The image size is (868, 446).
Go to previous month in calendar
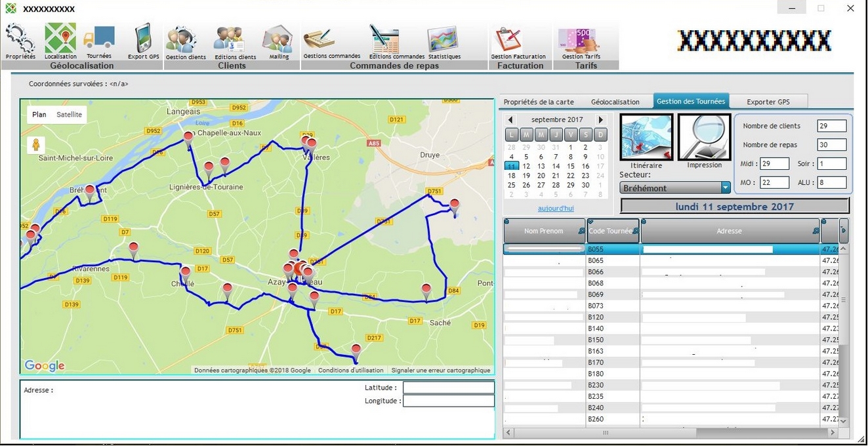coord(511,120)
